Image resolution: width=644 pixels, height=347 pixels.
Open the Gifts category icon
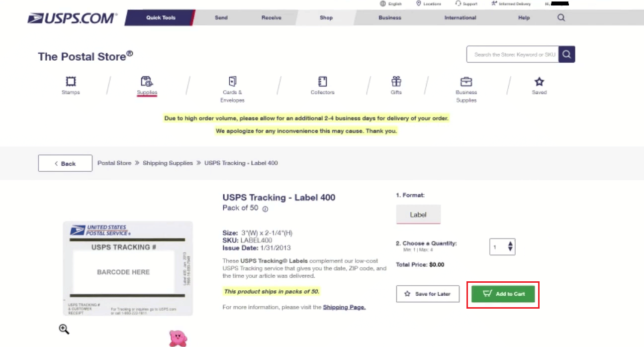click(x=396, y=81)
